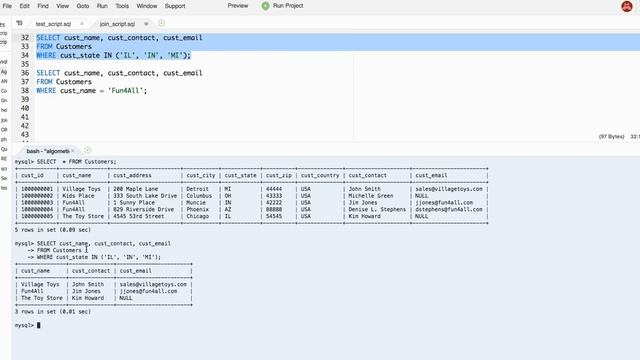This screenshot has height=360, width=640.
Task: Click the 'mysql> SELECT * FROM Customers;' command line
Action: point(65,162)
